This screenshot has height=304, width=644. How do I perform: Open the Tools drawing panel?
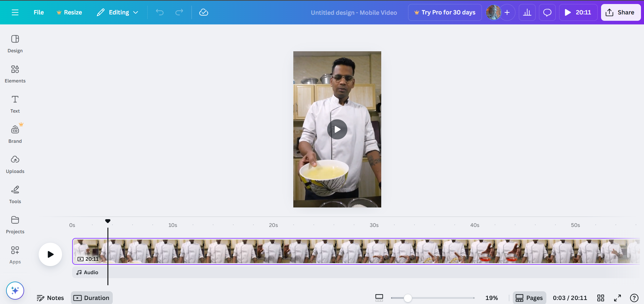15,194
